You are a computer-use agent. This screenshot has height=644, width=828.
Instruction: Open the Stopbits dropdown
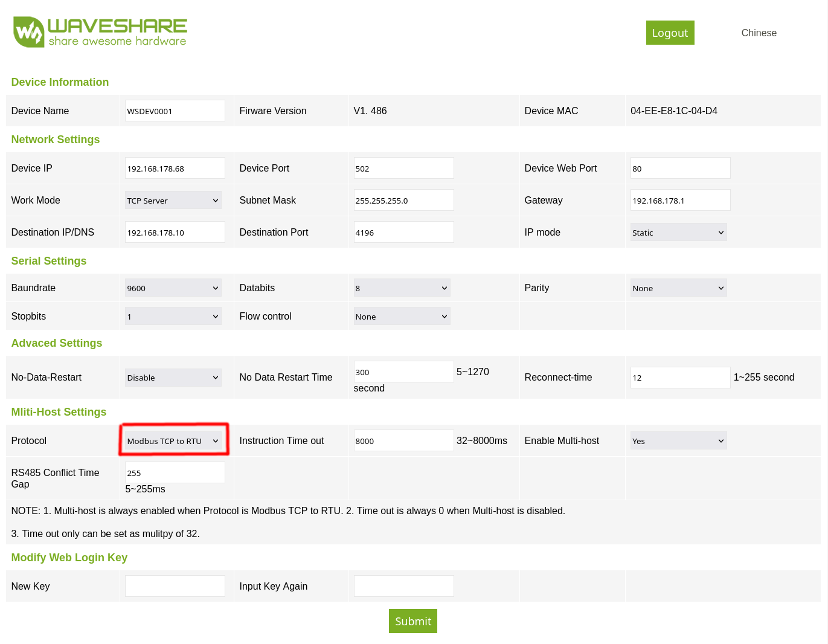coord(173,317)
